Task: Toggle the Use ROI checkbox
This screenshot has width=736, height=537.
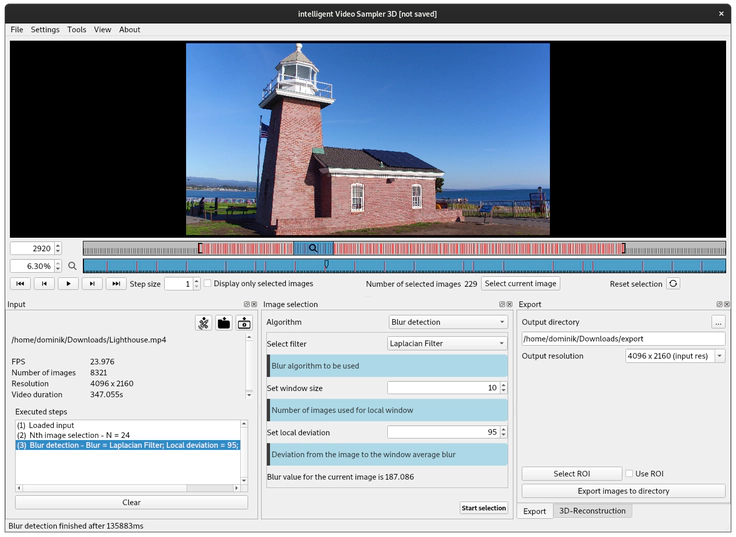Action: [x=629, y=474]
